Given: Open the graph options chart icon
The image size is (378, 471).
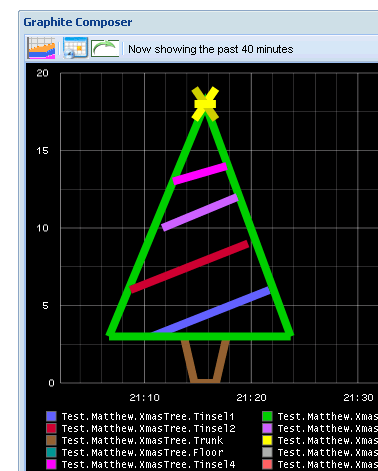Looking at the screenshot, I should [x=41, y=49].
